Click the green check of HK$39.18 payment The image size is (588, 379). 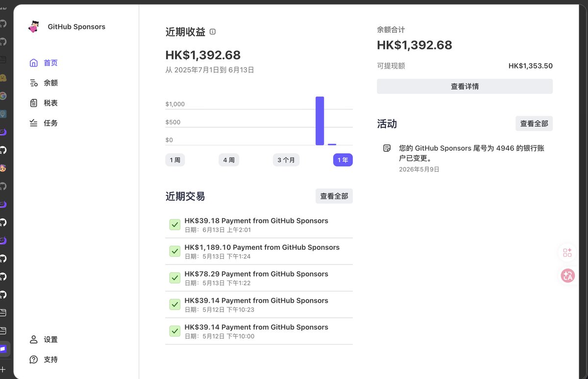point(175,225)
